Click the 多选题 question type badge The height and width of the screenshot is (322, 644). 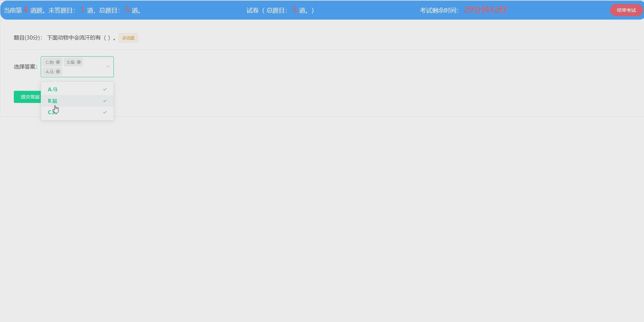(128, 38)
